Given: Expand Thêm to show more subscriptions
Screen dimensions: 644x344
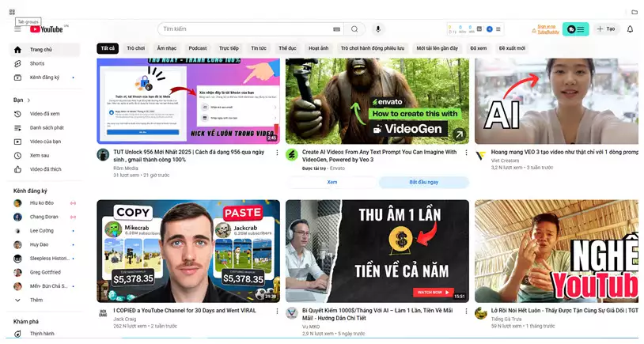Looking at the screenshot, I should click(x=45, y=300).
